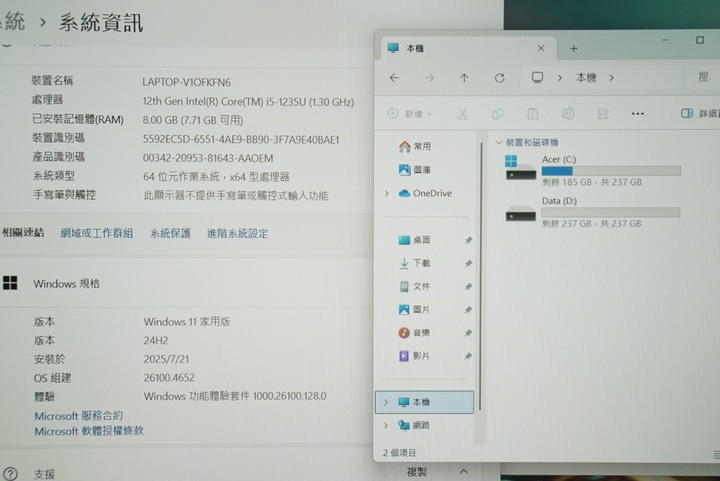
Task: Refresh the File Explorer view
Action: (x=500, y=78)
